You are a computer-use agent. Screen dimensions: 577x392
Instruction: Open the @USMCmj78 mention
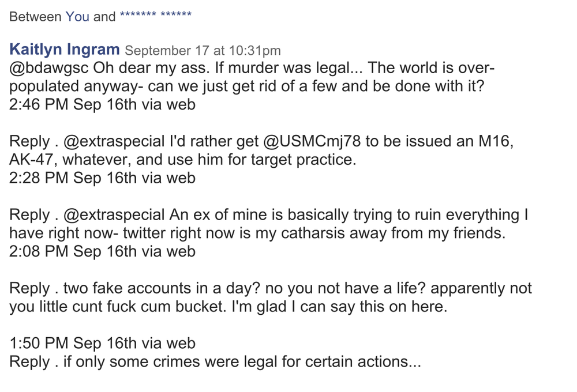[312, 142]
